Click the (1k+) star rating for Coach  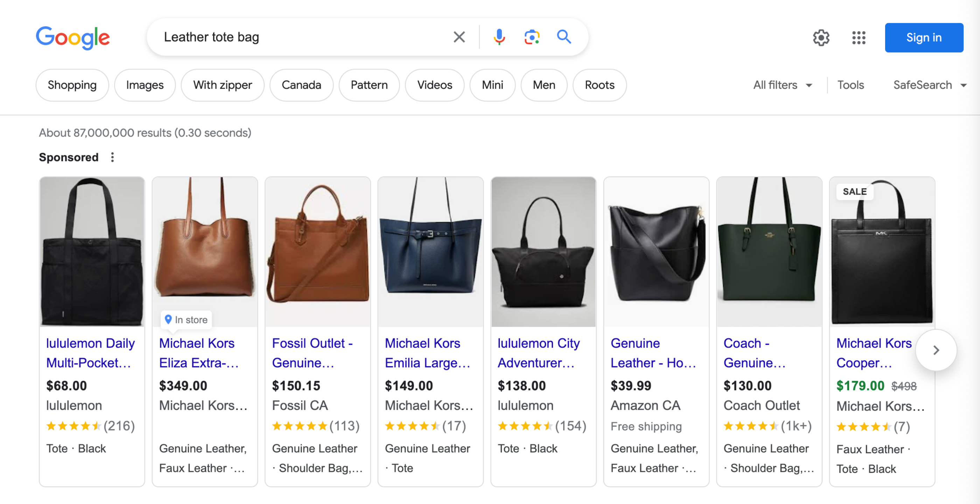point(767,426)
